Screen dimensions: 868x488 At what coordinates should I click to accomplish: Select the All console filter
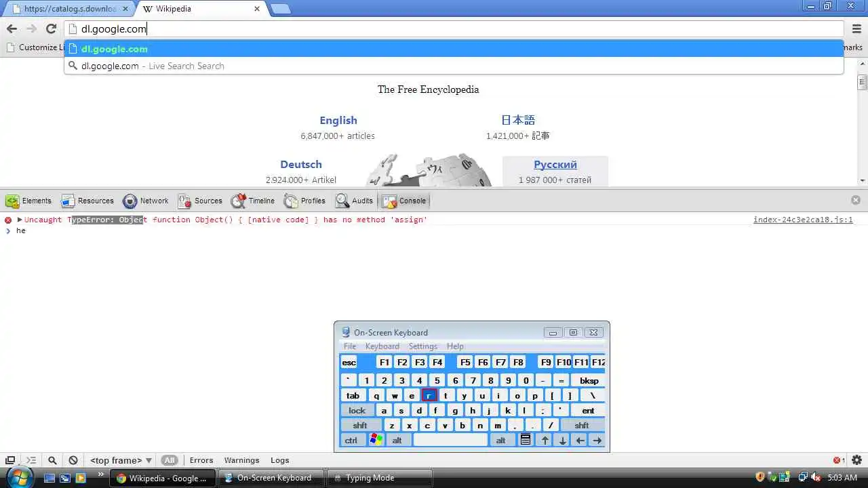(x=170, y=460)
